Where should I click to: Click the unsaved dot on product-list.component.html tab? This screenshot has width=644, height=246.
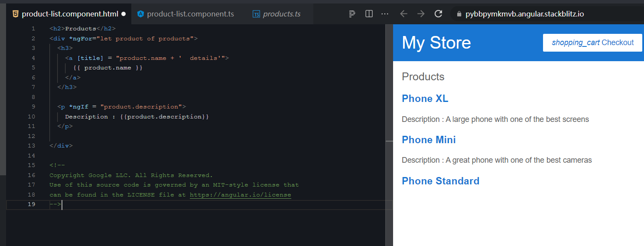[x=124, y=14]
